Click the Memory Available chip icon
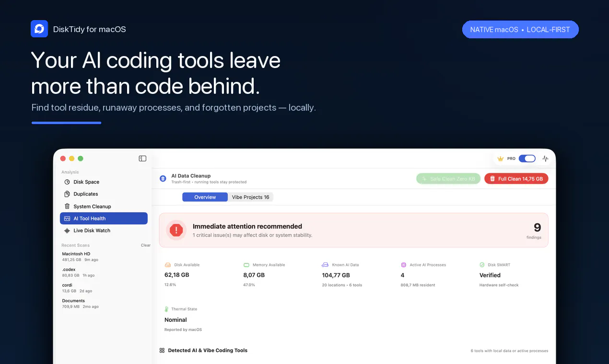This screenshot has width=609, height=364. click(x=246, y=265)
